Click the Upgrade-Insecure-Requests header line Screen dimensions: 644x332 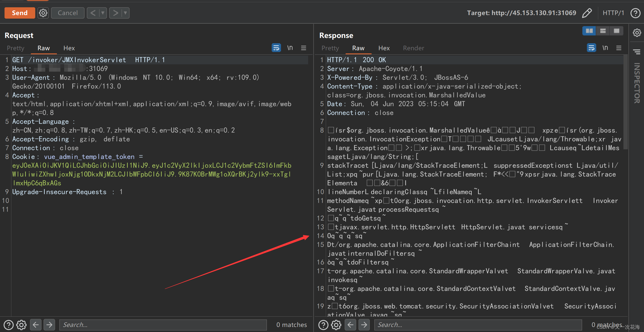click(67, 192)
